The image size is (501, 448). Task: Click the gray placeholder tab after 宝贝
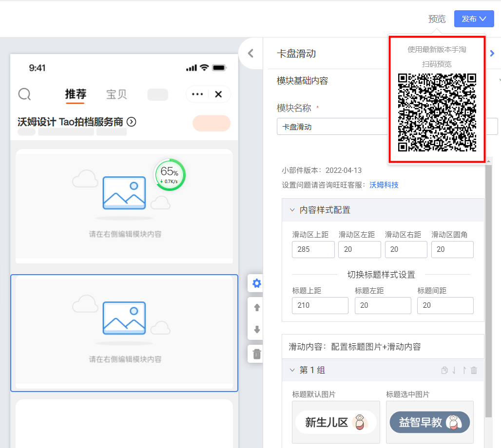pyautogui.click(x=157, y=94)
